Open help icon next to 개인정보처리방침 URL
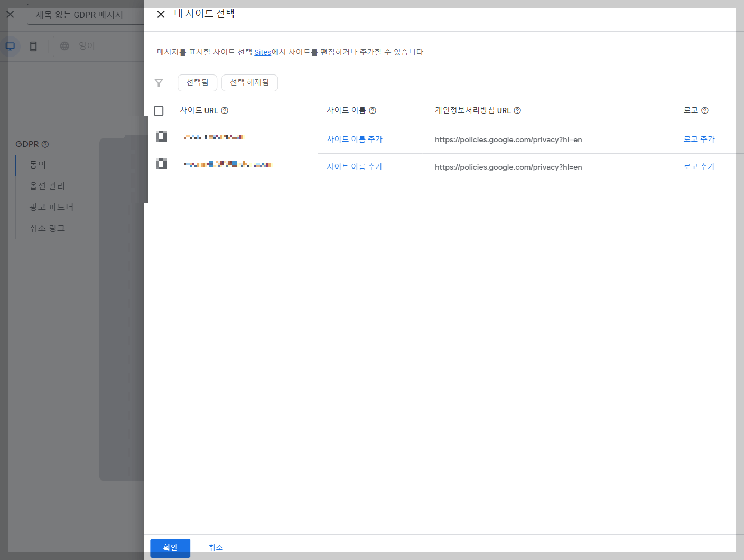The width and height of the screenshot is (744, 560). click(517, 110)
